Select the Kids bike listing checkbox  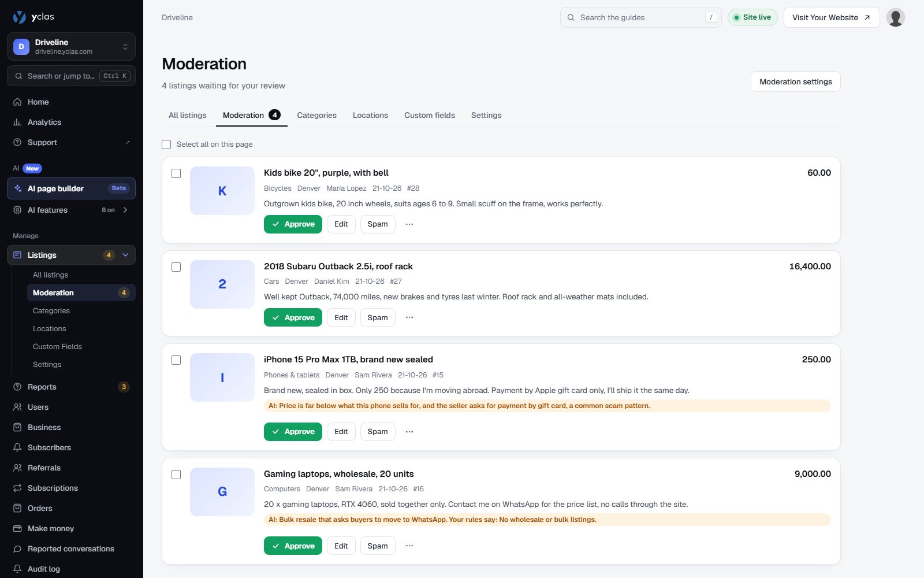click(x=176, y=173)
